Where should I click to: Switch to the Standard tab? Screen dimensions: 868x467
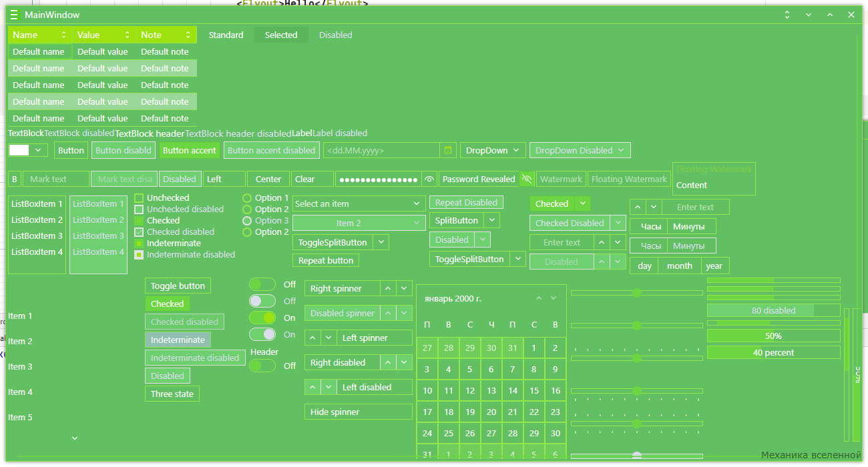tap(226, 35)
